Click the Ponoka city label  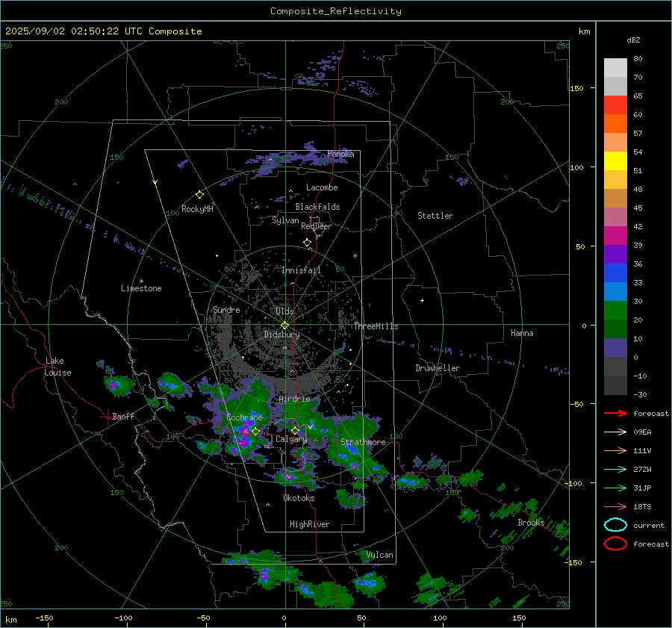[340, 154]
